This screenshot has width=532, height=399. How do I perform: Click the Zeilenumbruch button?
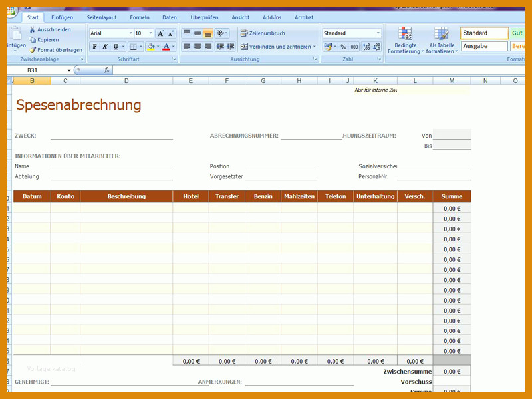point(263,33)
